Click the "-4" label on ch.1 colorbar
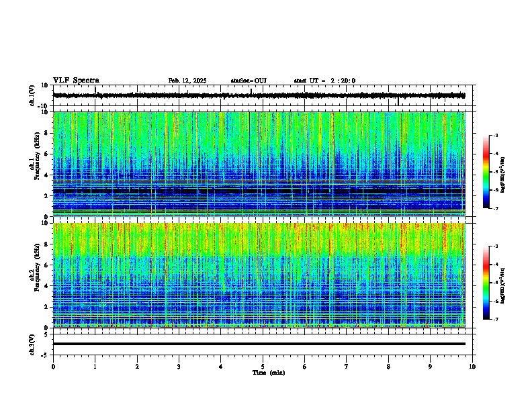This screenshot has width=532, height=411. [x=495, y=154]
